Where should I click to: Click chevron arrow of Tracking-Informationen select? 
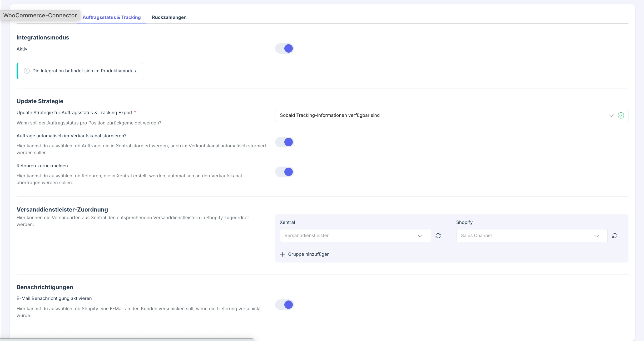(x=611, y=116)
